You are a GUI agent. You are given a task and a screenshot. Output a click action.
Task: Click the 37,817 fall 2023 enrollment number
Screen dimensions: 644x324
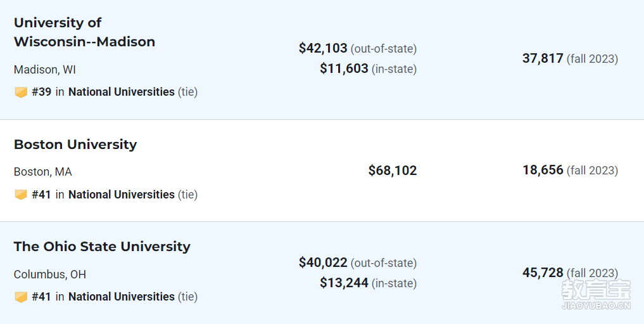[543, 58]
